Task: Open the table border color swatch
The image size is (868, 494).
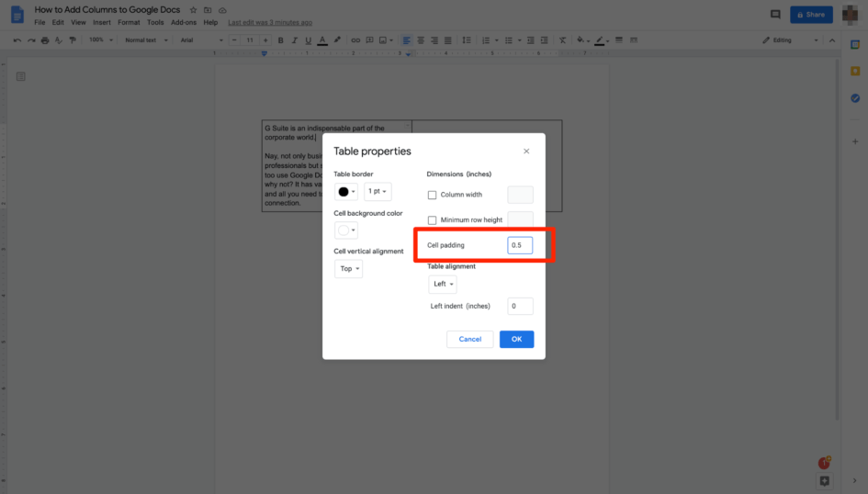Action: [346, 191]
